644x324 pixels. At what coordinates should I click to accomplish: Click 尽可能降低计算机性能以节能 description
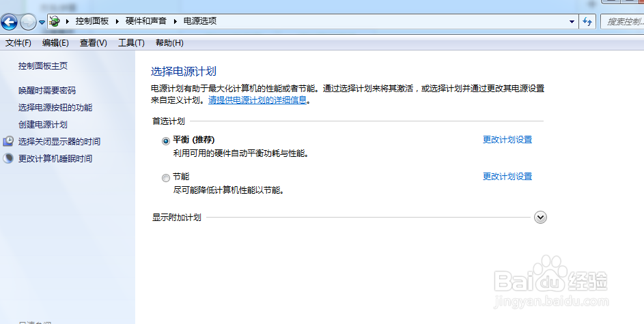[x=229, y=190]
